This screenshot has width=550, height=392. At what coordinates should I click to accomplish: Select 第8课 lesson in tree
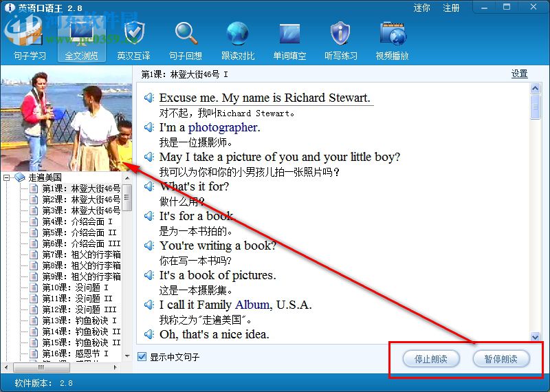[x=81, y=265]
